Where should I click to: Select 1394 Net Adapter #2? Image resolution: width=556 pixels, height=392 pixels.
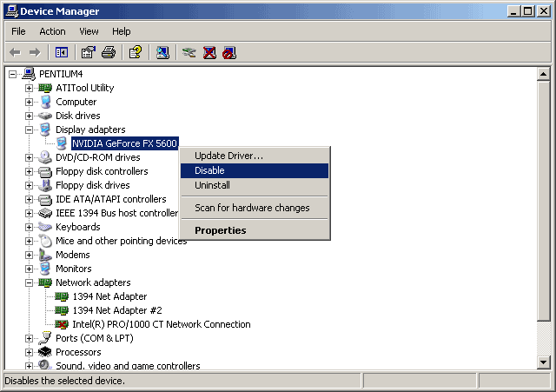click(117, 310)
